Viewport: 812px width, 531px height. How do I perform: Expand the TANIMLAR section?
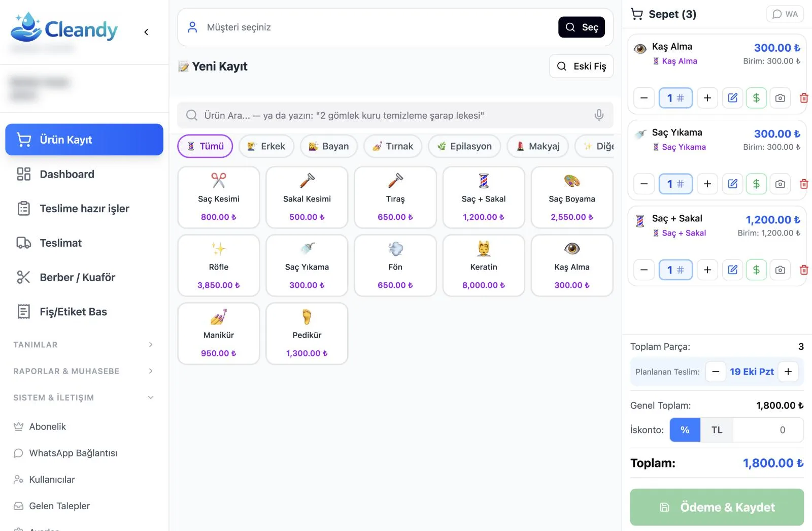(84, 345)
